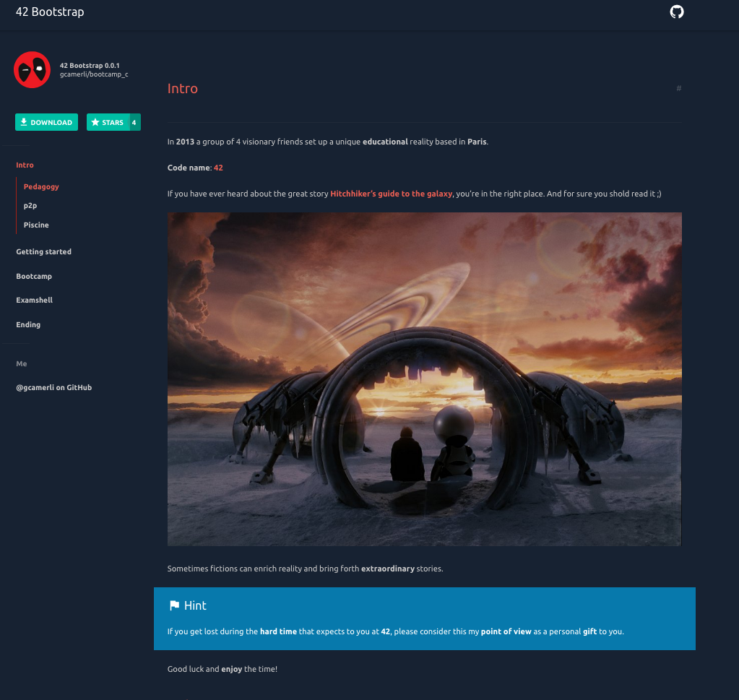Viewport: 739px width, 700px height.
Task: Select Intro in the sidebar navigation
Action: [x=25, y=165]
